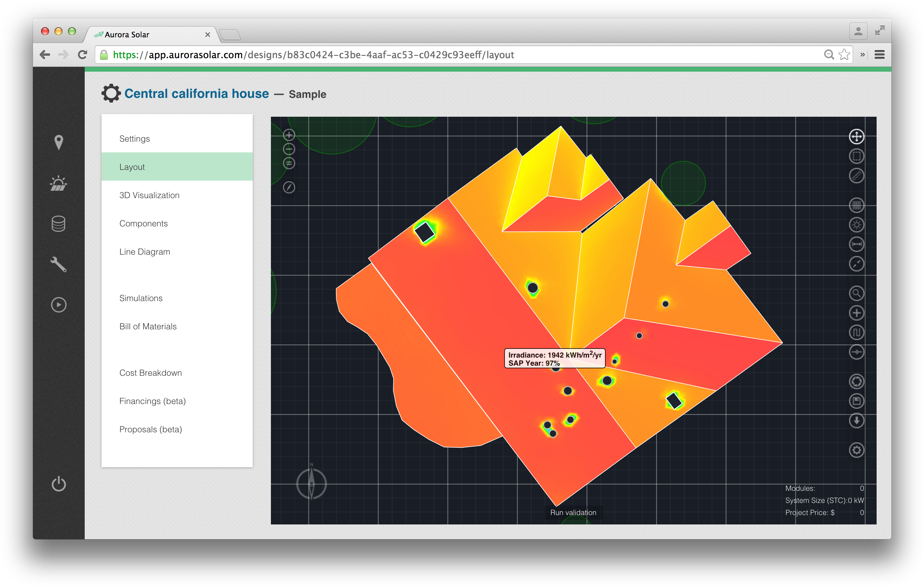Click the magnifier search tool in canvas toolbar
924x587 pixels.
pyautogui.click(x=856, y=293)
